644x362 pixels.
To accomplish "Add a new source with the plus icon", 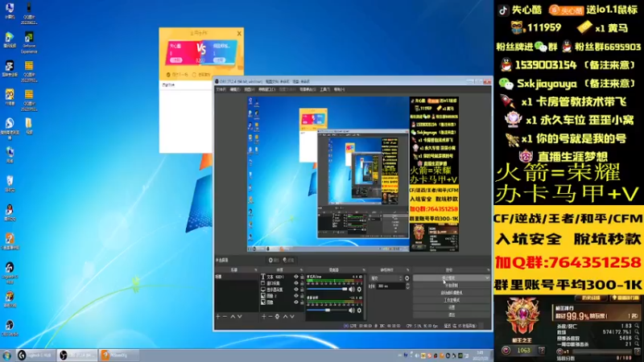I will click(x=264, y=316).
